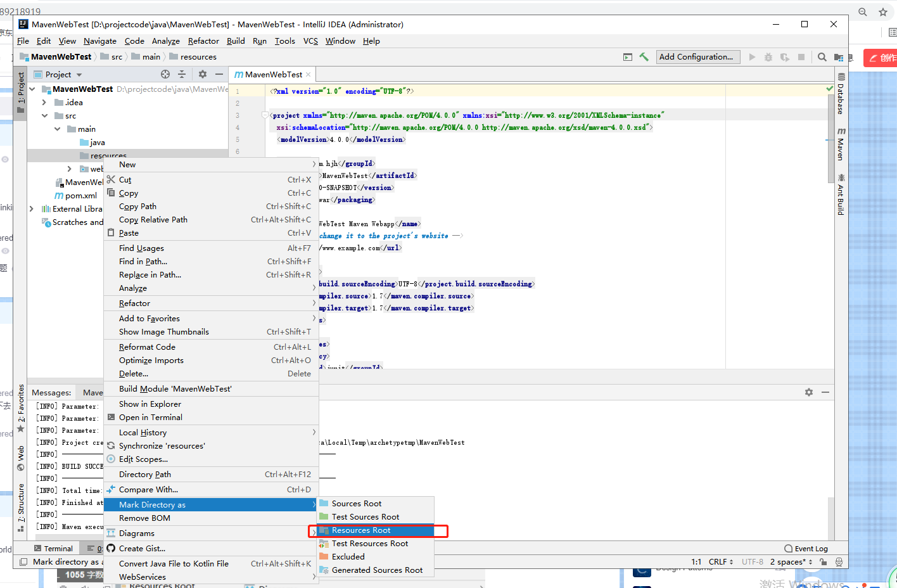The image size is (897, 588).
Task: Select Copy Relative Path menu entry
Action: 211,220
